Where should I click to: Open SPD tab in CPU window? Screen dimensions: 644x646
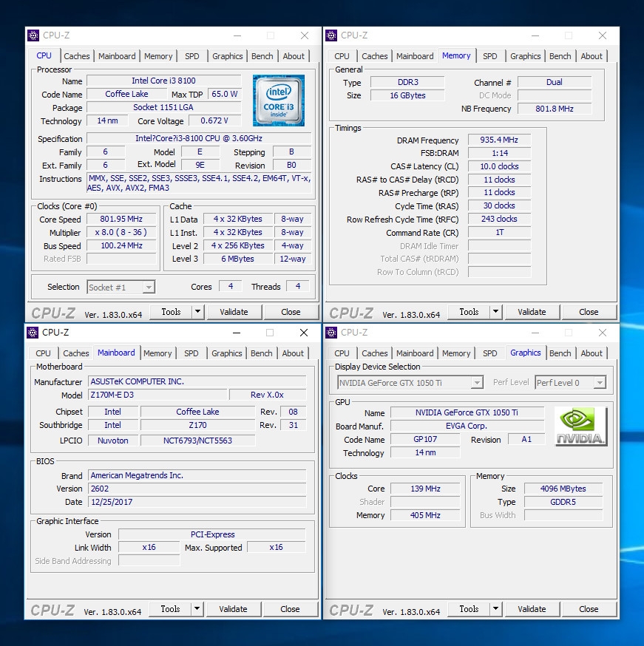coord(192,56)
